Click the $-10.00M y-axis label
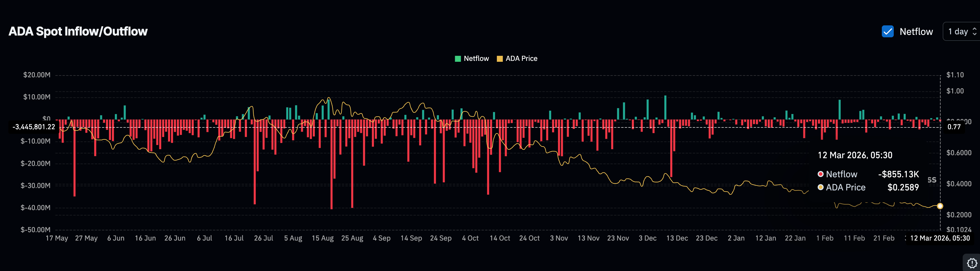 [x=36, y=141]
